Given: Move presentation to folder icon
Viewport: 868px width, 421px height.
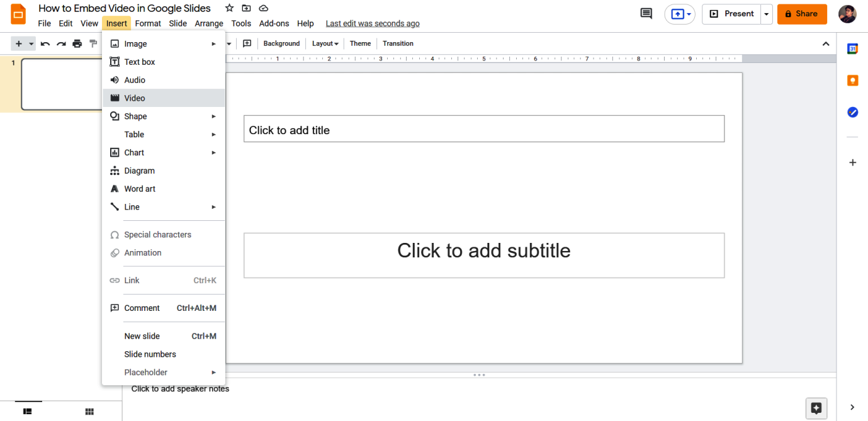Looking at the screenshot, I should point(246,8).
